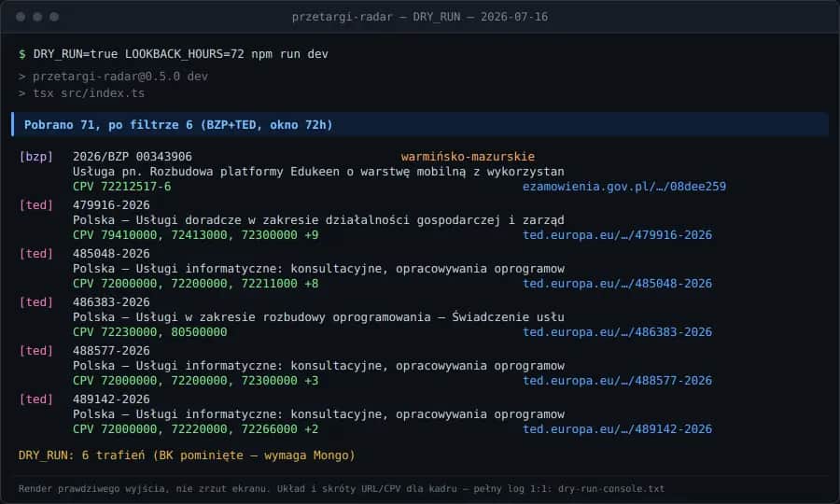Viewport: 840px width, 504px height.
Task: Open the ted.europa.eu/…/479916-2026 link
Action: [x=617, y=235]
